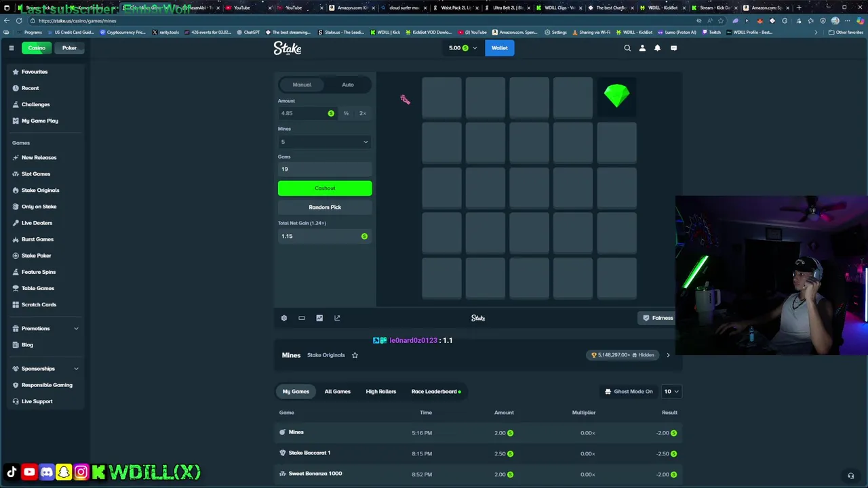
Task: Switch to the My Games tab
Action: click(296, 391)
